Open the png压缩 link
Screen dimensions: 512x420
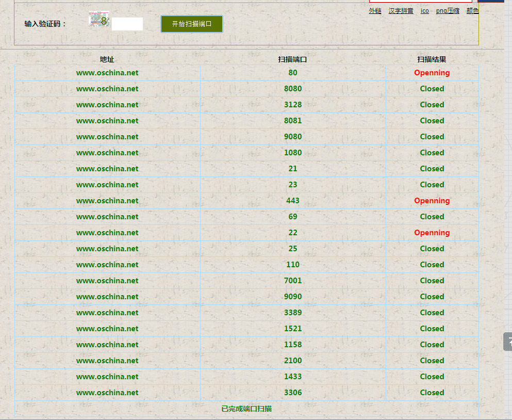[448, 11]
